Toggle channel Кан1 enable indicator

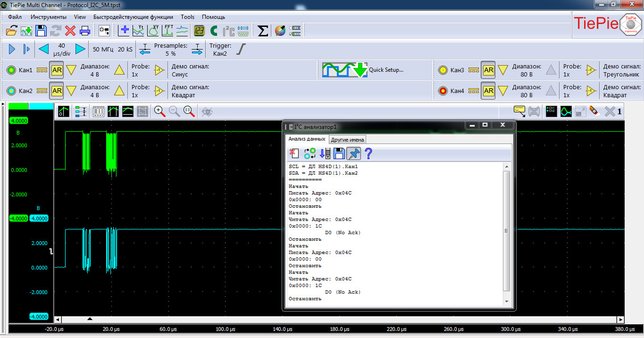point(11,70)
